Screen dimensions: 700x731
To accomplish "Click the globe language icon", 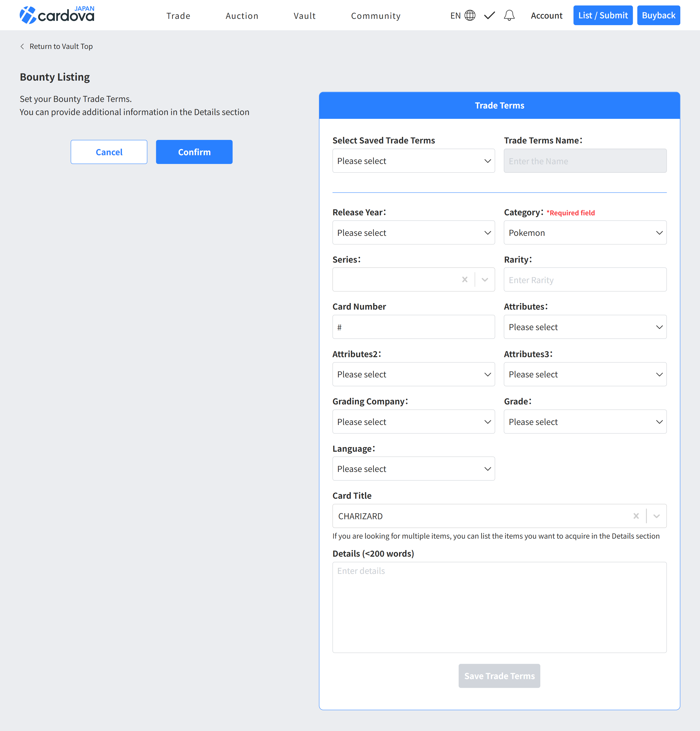I will coord(470,15).
